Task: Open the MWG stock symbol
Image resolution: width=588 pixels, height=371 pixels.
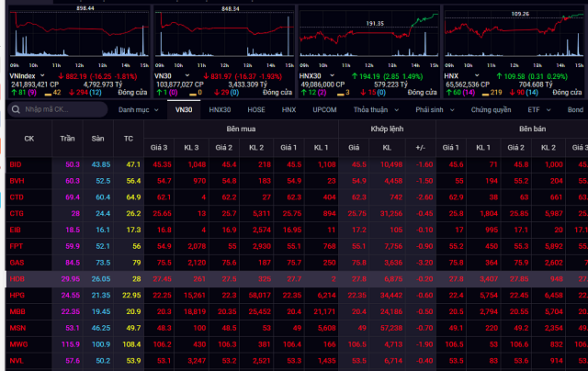Action: click(x=17, y=344)
